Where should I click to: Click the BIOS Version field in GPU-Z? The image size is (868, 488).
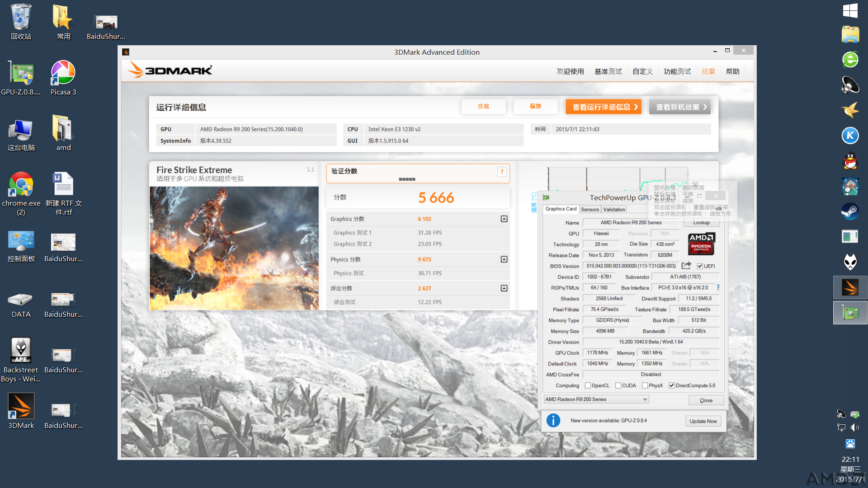click(x=631, y=266)
